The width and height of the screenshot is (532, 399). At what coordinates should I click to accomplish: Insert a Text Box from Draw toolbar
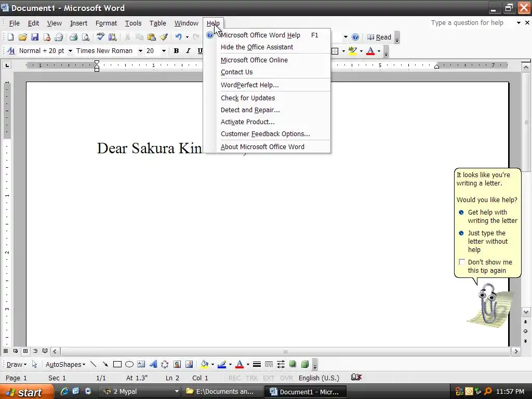(141, 364)
